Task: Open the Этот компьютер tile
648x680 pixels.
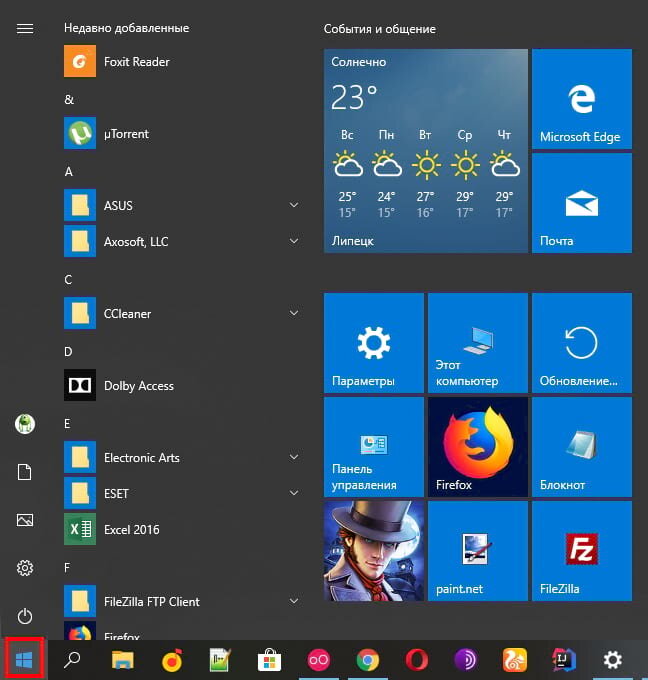Action: (478, 343)
